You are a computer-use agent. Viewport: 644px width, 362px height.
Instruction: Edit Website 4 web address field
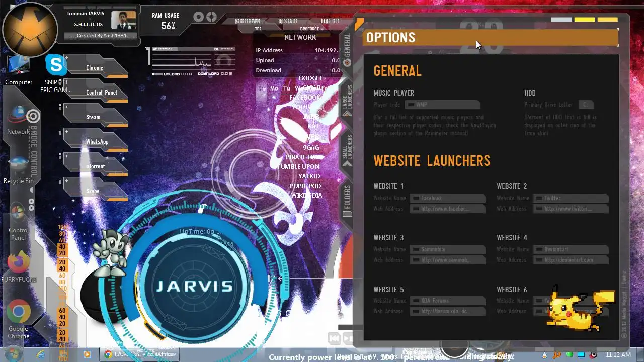point(571,260)
